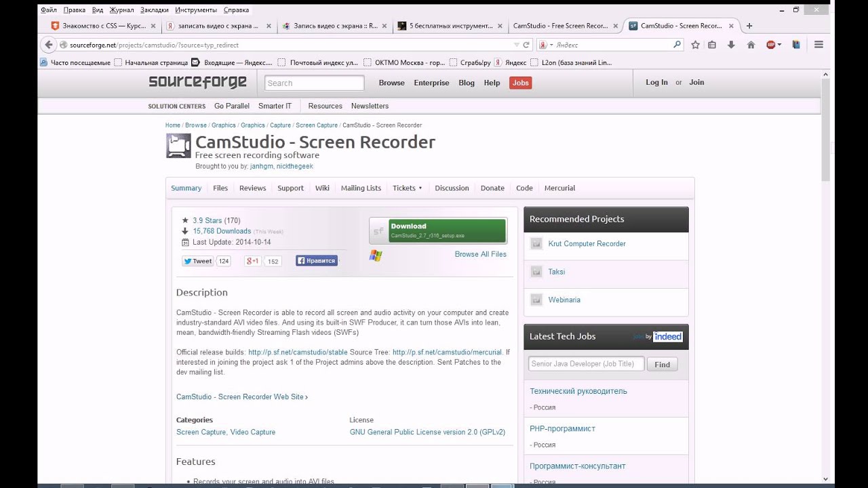Screen dimensions: 868x488
Task: Click the Webinaria project icon
Action: pos(536,300)
